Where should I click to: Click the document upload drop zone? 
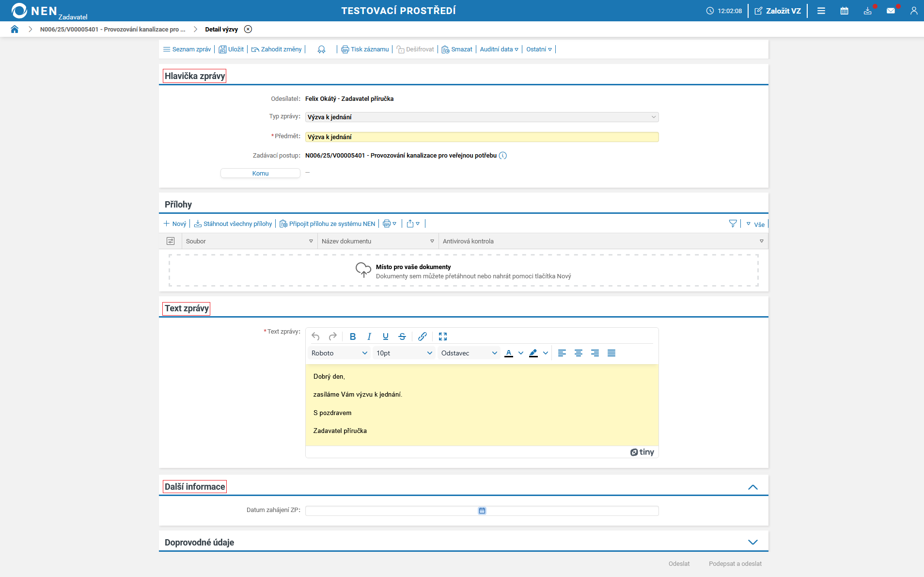click(x=464, y=271)
